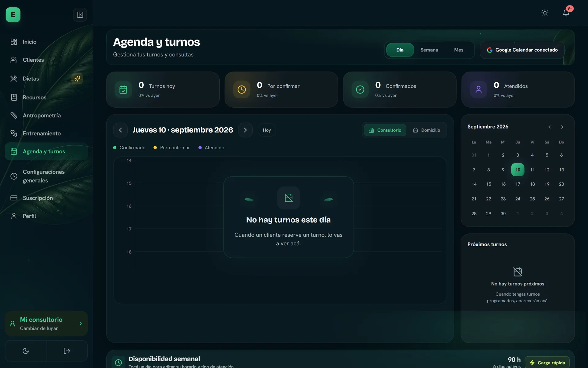Click Carga rápida button
The width and height of the screenshot is (588, 368).
(547, 362)
